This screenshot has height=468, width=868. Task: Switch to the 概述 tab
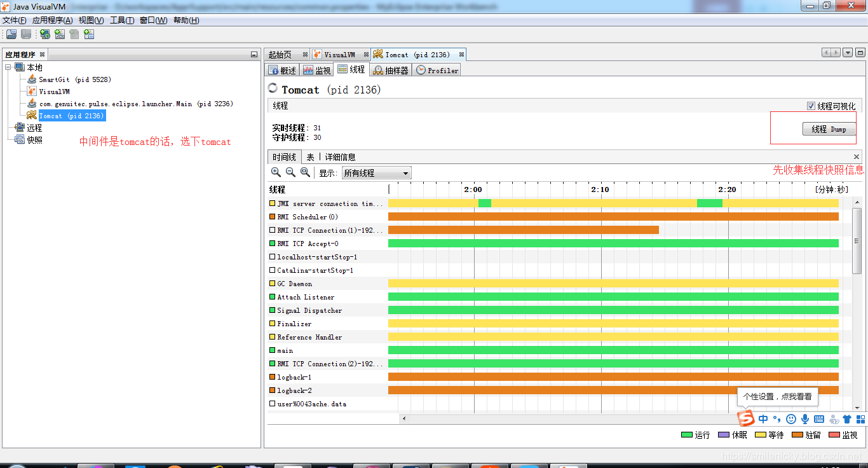(x=282, y=71)
